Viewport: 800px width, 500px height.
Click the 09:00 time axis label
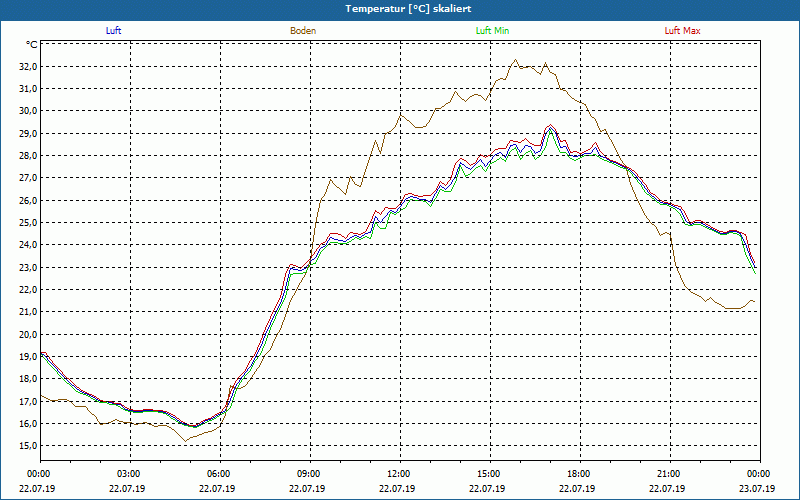tap(310, 473)
